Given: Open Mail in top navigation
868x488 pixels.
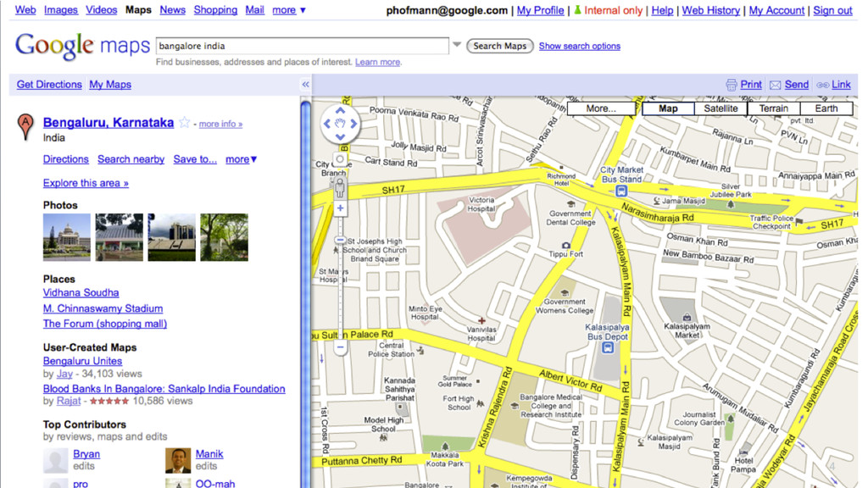Looking at the screenshot, I should [254, 10].
